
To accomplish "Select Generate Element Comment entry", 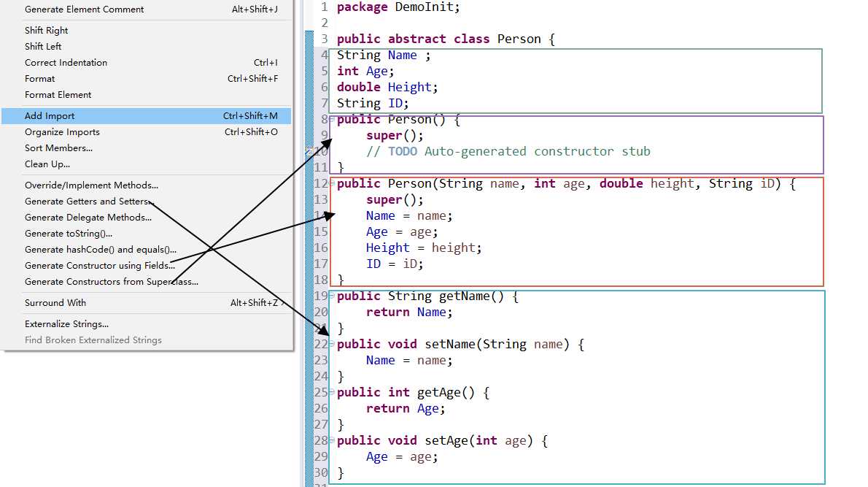I will click(x=84, y=9).
